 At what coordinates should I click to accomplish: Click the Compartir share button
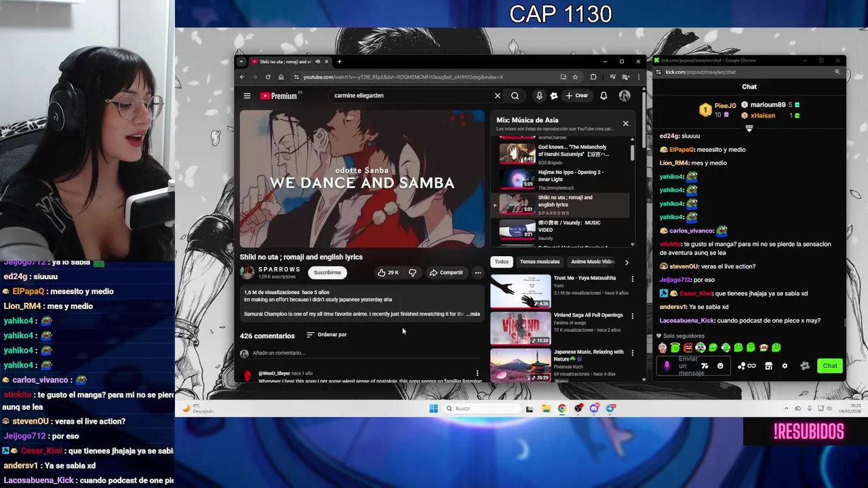point(446,272)
